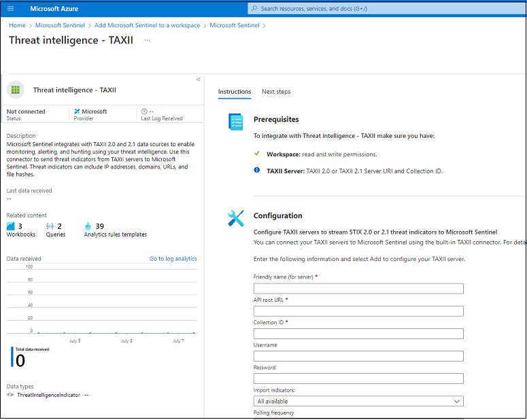Open the Azure portal hamburger menu
The image size is (527, 420).
click(x=10, y=8)
